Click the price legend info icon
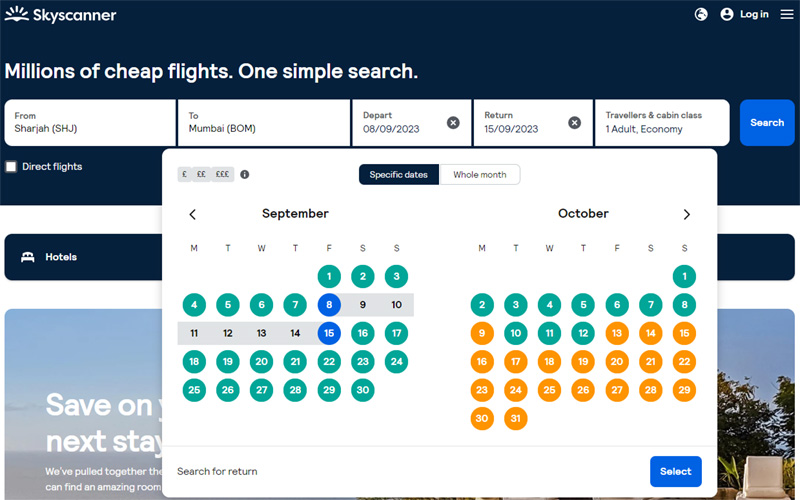The width and height of the screenshot is (800, 500). pyautogui.click(x=245, y=174)
